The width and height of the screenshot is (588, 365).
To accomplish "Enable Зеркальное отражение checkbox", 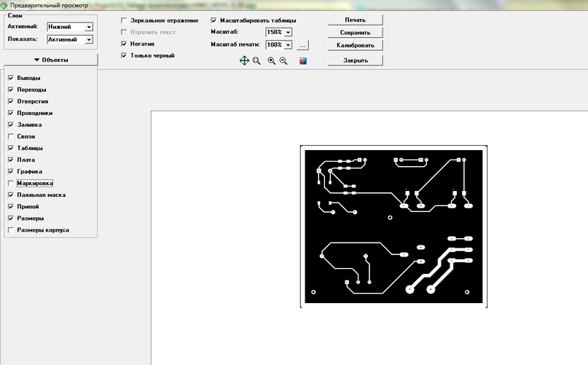I will (124, 20).
